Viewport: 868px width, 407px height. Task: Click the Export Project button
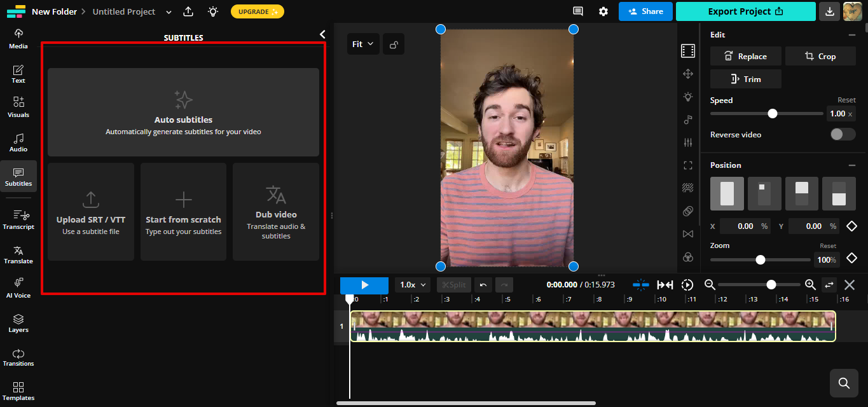tap(745, 11)
